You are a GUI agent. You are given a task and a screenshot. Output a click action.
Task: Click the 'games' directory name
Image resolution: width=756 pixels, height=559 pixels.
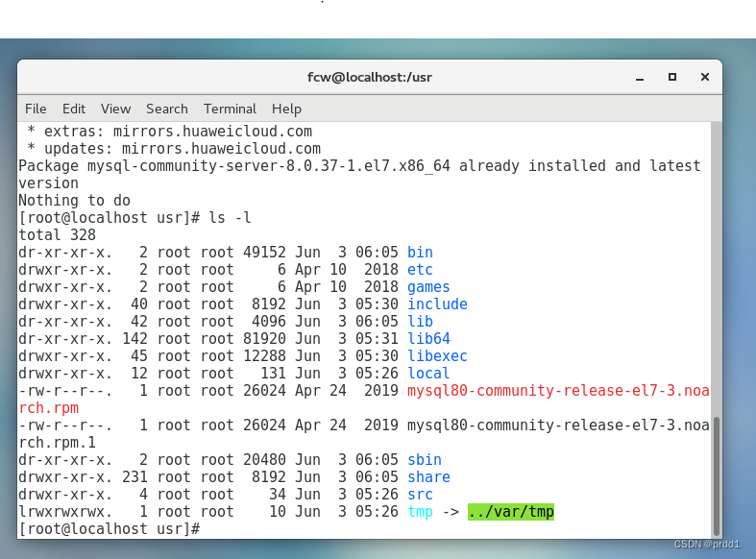tap(428, 287)
